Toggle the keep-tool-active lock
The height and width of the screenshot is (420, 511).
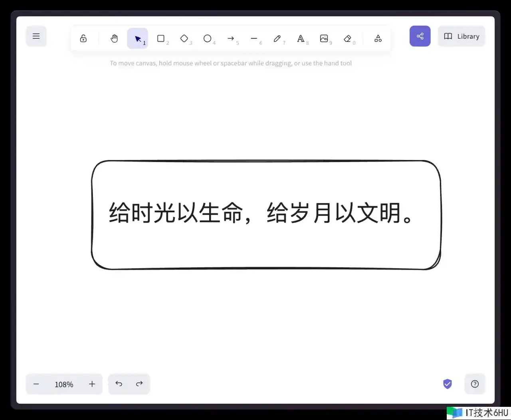[83, 38]
